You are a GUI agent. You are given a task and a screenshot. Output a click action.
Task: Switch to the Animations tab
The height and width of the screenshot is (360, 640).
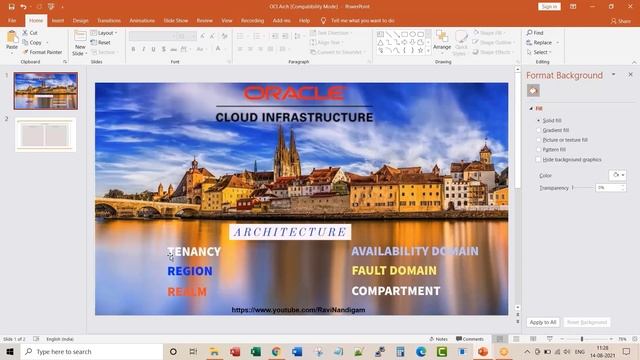[x=142, y=20]
